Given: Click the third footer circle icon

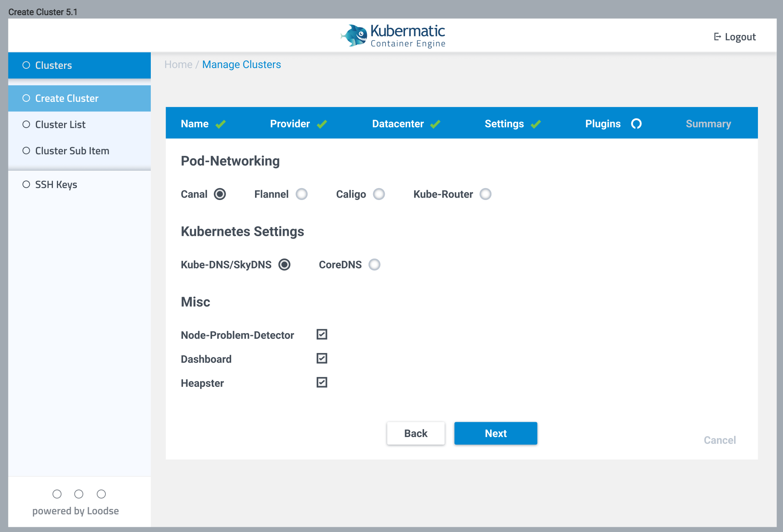Looking at the screenshot, I should click(x=101, y=494).
